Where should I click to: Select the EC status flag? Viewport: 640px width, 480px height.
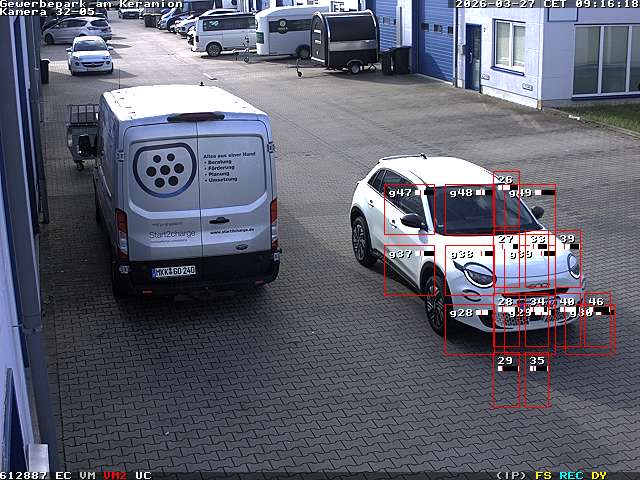(63, 475)
